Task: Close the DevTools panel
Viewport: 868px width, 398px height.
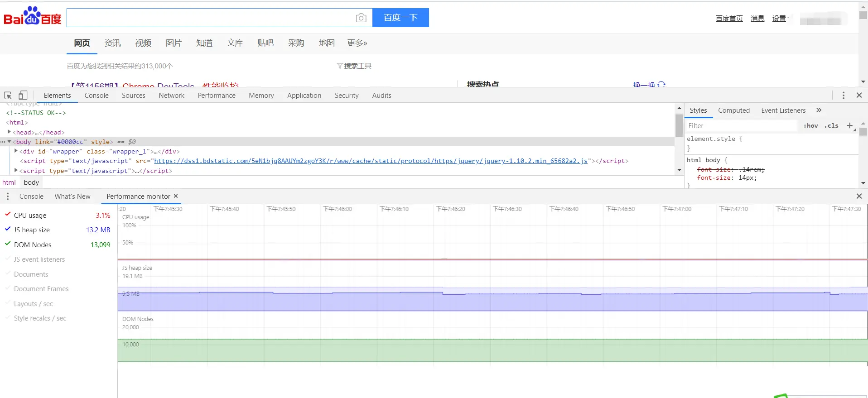Action: [x=859, y=95]
